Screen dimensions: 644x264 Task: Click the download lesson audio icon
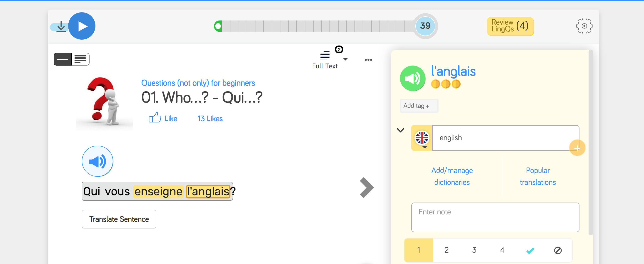(x=61, y=27)
